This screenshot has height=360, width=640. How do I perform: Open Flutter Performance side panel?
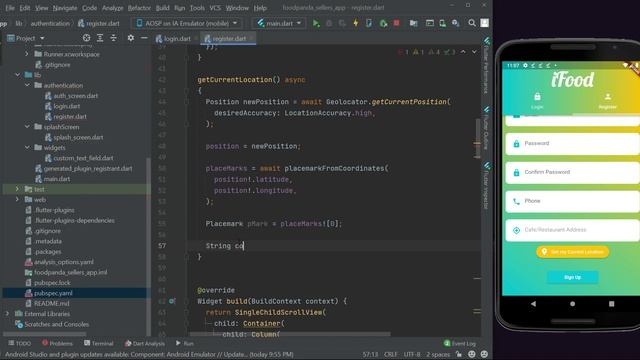coord(486,65)
